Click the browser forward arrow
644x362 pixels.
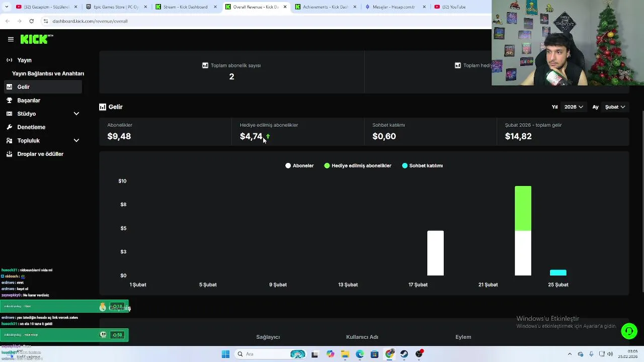(x=19, y=21)
